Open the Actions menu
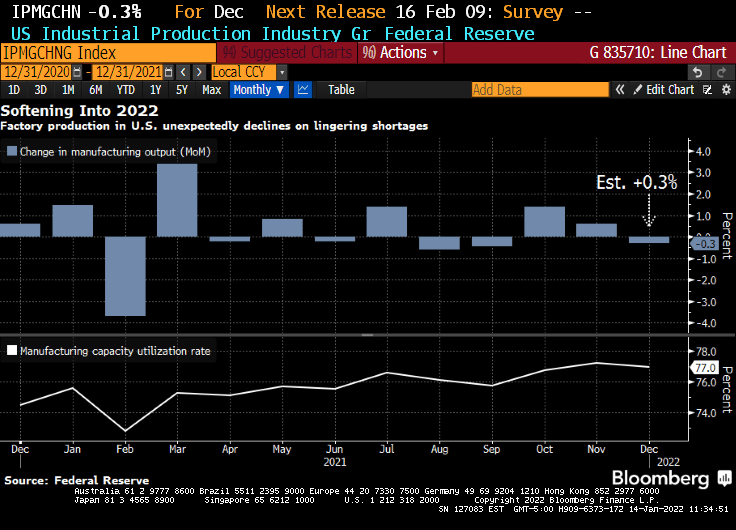736x530 pixels. click(400, 52)
